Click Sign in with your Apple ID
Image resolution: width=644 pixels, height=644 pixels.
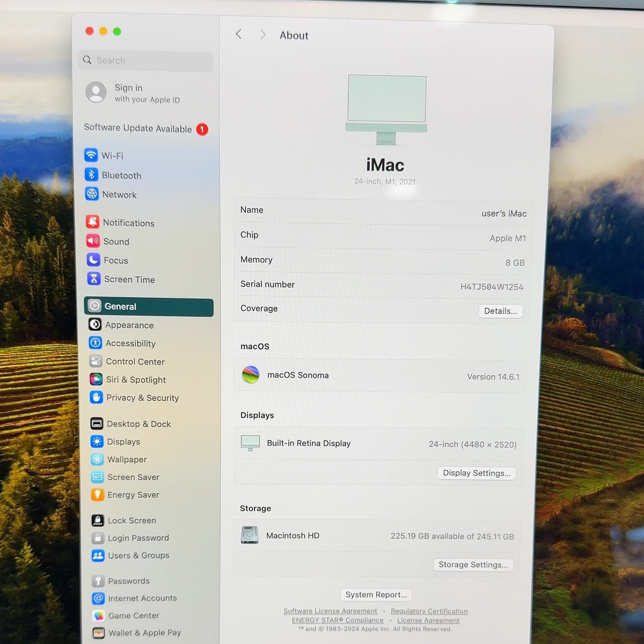coord(134,93)
